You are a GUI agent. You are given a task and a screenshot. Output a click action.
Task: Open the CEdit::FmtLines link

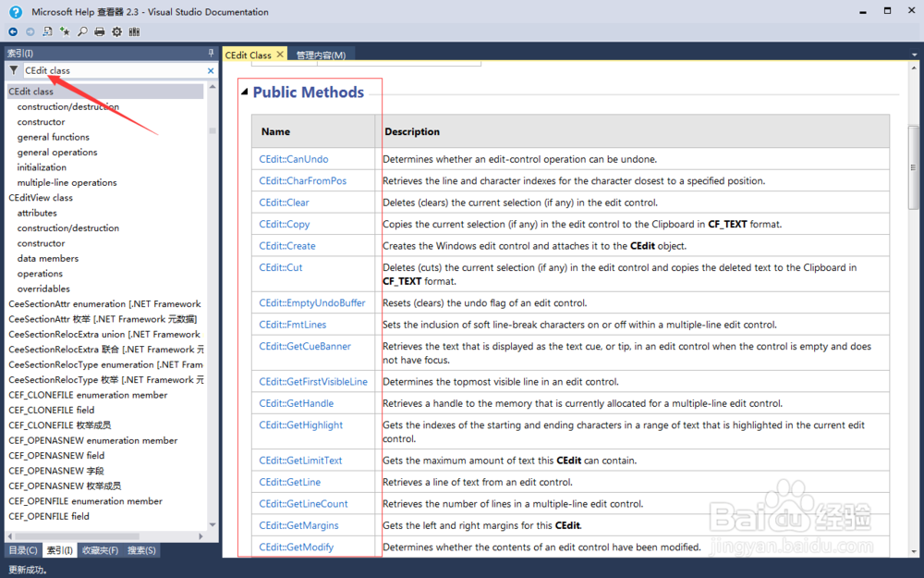pyautogui.click(x=292, y=325)
